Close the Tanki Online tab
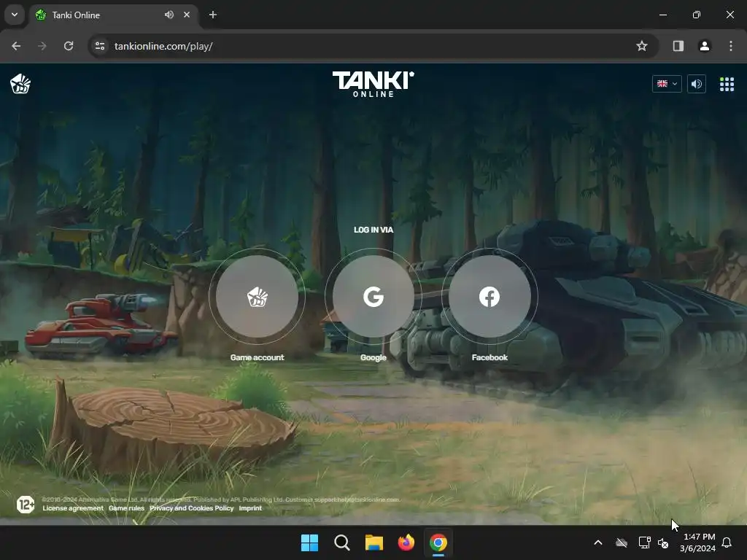 pos(187,15)
